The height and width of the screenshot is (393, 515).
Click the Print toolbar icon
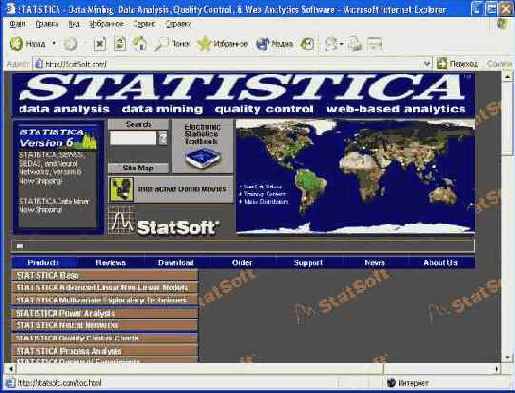tap(354, 44)
